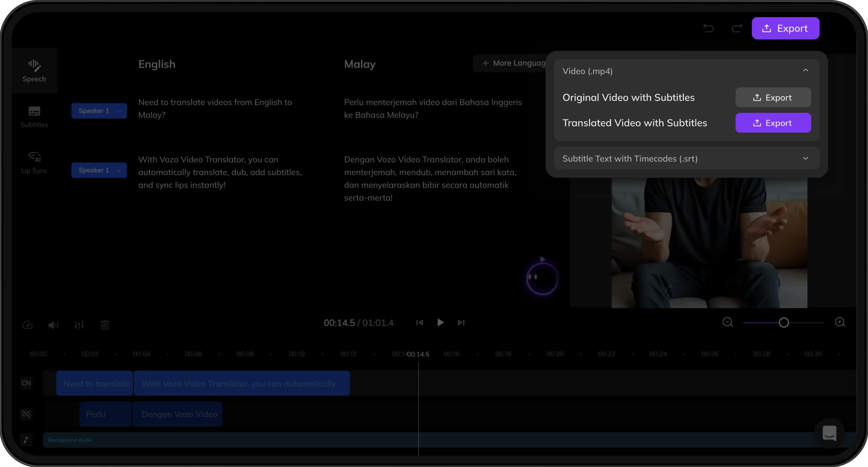Select 'With Vozo Video Translator' timeline clip
Viewport: 868px width, 467px height.
point(242,383)
